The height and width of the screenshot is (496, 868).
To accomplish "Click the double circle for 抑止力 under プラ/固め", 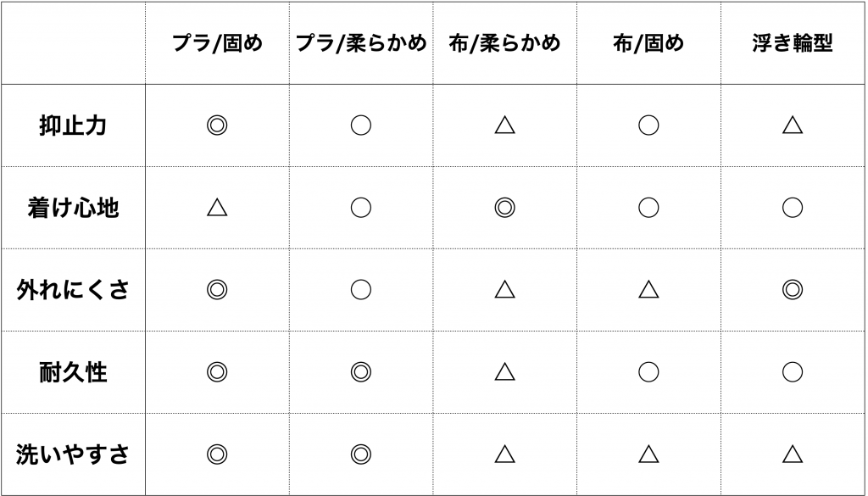I will 217,125.
